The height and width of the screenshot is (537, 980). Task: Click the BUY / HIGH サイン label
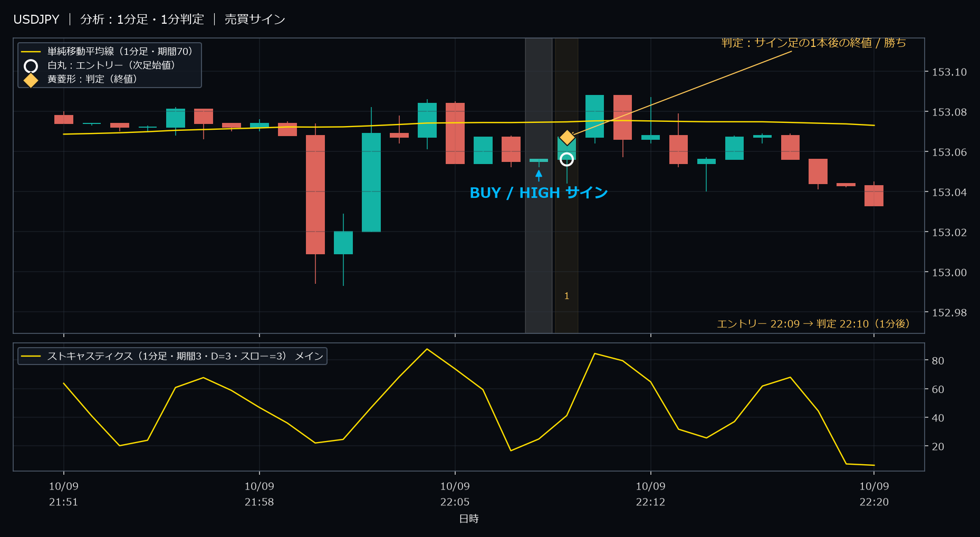coord(539,193)
